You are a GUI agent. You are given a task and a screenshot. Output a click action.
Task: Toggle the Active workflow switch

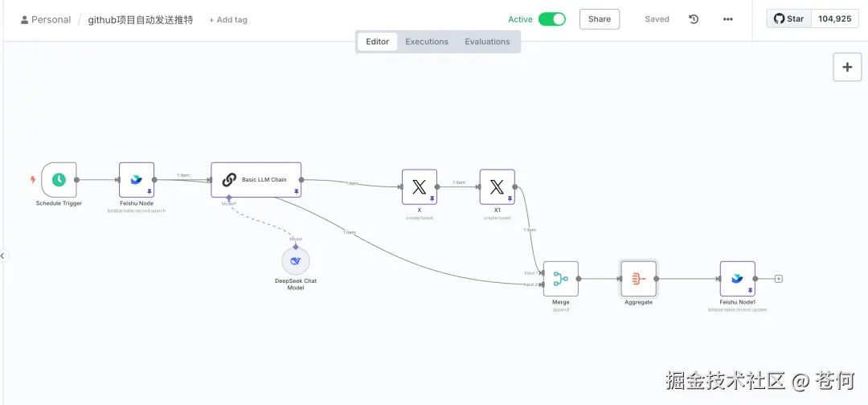(x=552, y=19)
